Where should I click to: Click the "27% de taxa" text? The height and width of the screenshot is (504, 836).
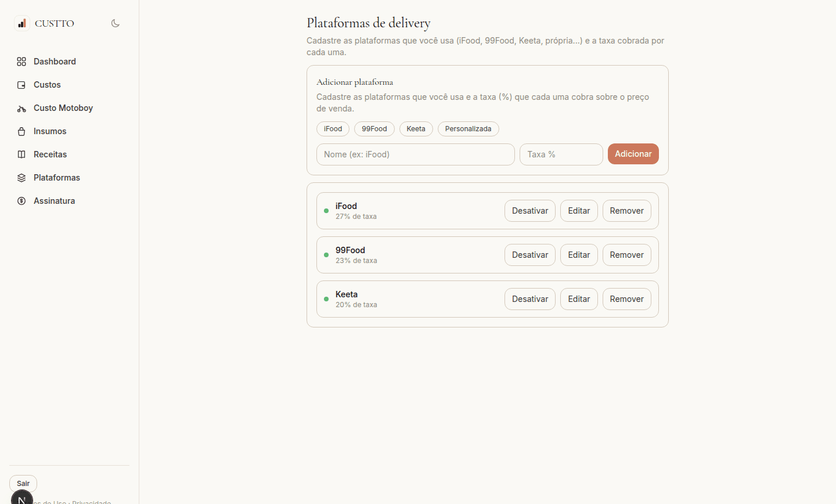coord(356,217)
